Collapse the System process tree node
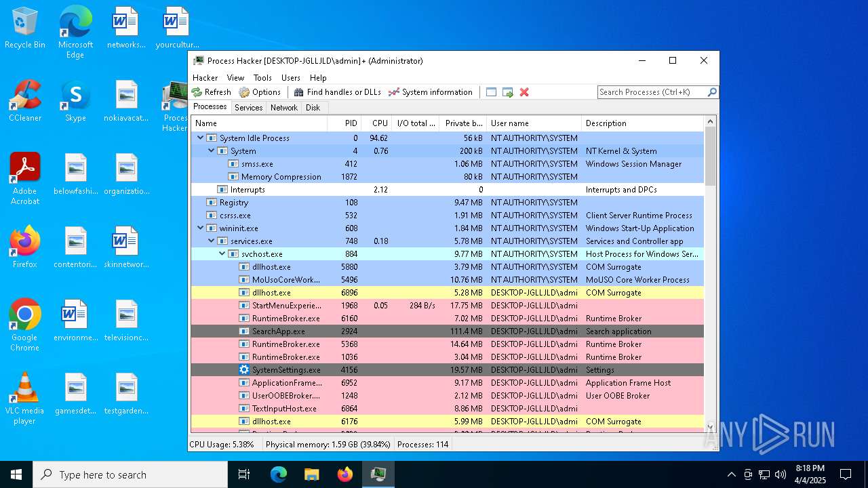 pos(211,150)
